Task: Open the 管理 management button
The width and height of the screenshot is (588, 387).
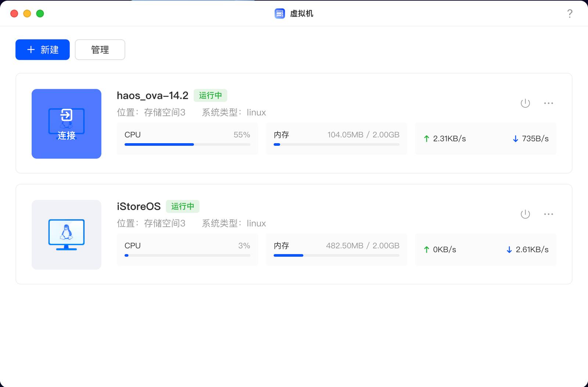Action: [x=100, y=50]
